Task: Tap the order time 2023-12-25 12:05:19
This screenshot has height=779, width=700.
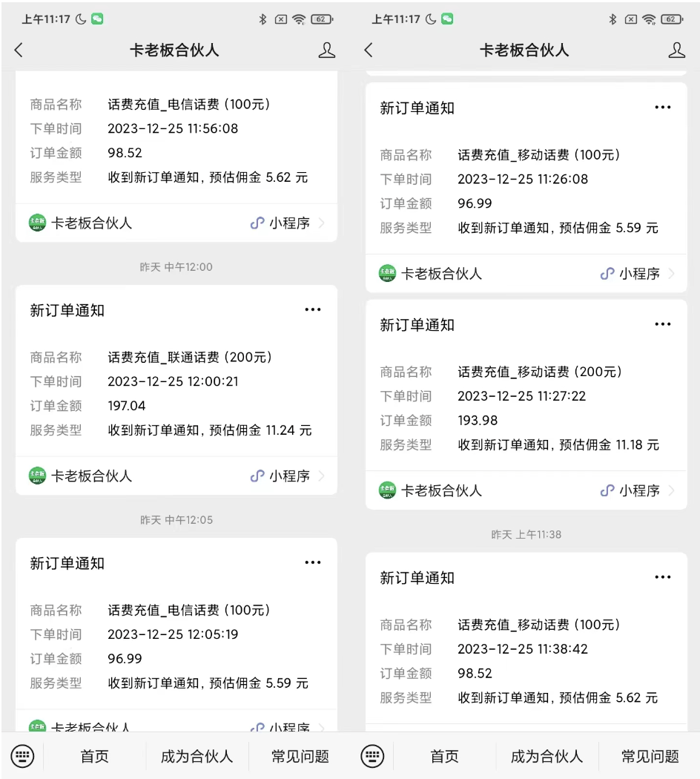Action: tap(173, 634)
